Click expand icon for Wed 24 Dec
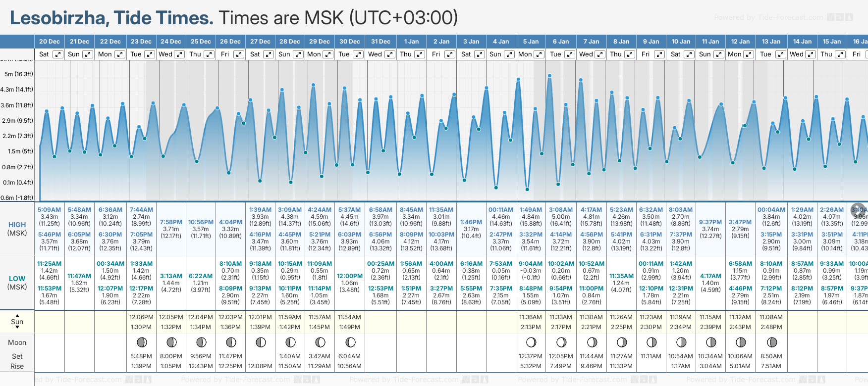The image size is (868, 386). [179, 54]
